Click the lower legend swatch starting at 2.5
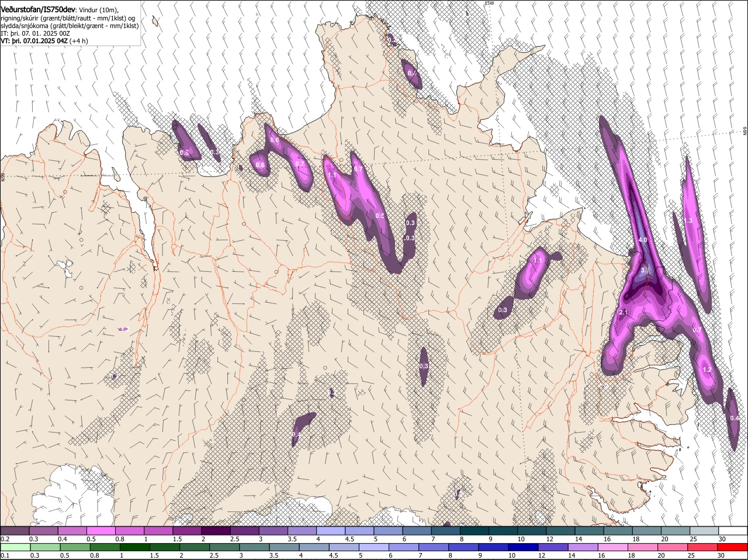This screenshot has width=748, height=560. click(x=224, y=548)
